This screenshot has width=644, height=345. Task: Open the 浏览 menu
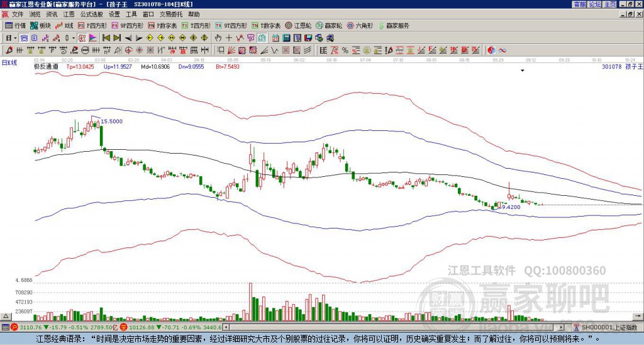[x=35, y=14]
